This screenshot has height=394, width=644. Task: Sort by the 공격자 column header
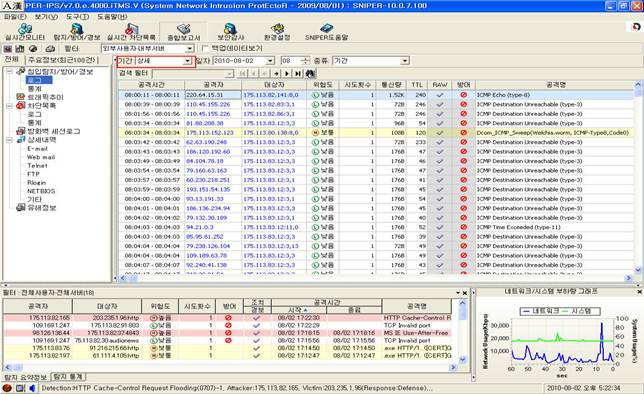click(x=213, y=85)
